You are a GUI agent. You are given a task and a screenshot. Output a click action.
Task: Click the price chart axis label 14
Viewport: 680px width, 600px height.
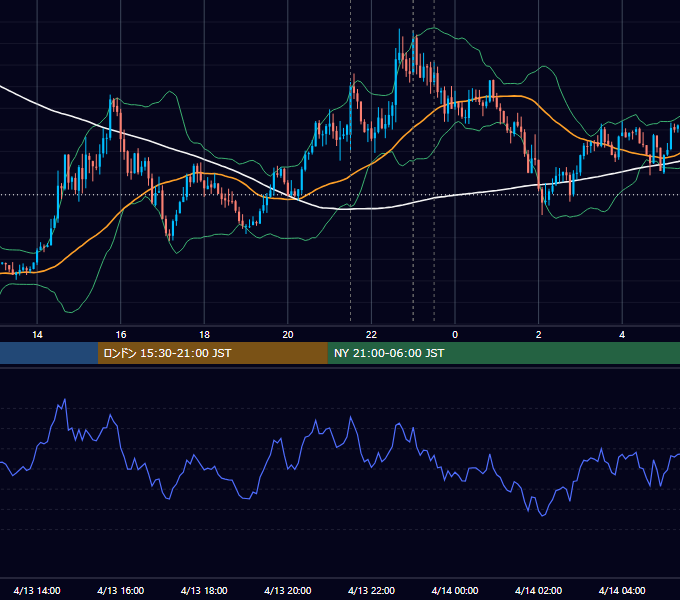[x=37, y=335]
